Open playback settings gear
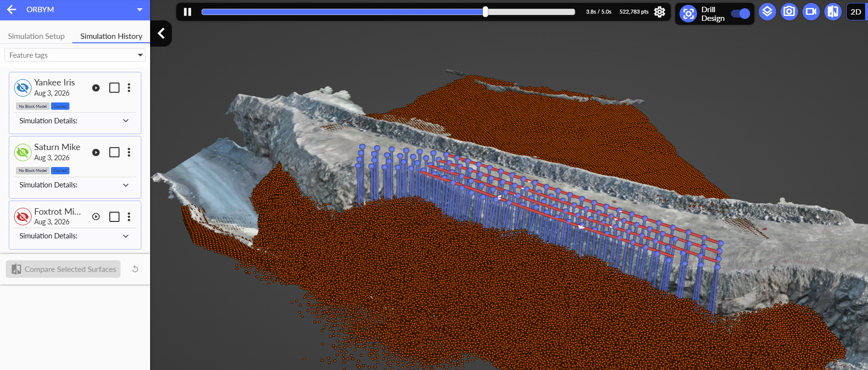Image resolution: width=868 pixels, height=370 pixels. click(x=660, y=12)
